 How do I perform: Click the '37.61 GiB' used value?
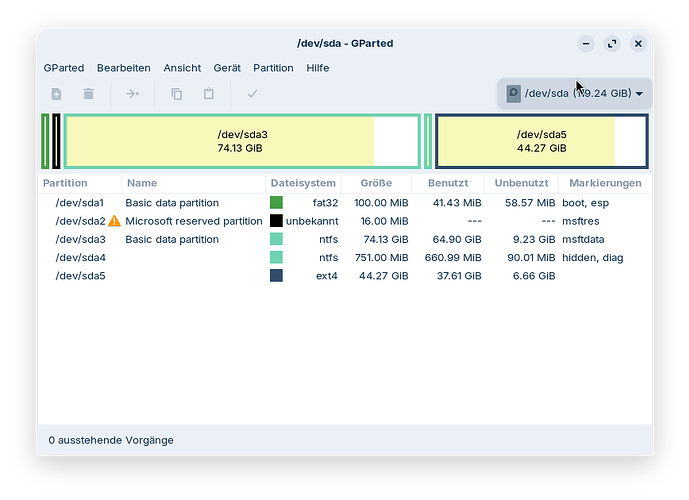[459, 275]
